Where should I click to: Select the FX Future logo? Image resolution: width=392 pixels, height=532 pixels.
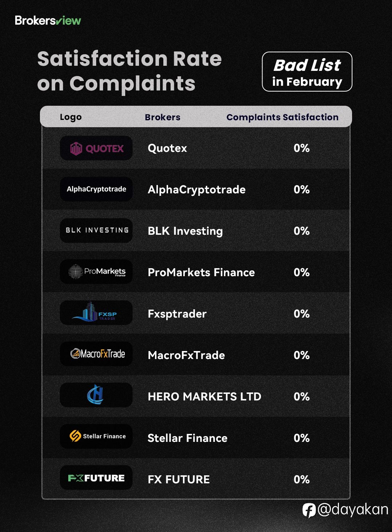[x=96, y=477]
